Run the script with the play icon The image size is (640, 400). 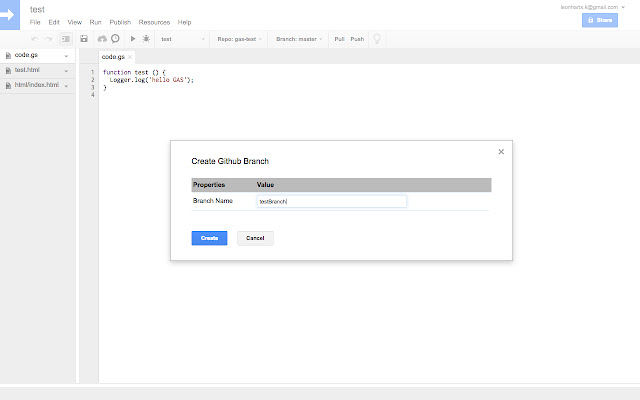[x=133, y=39]
